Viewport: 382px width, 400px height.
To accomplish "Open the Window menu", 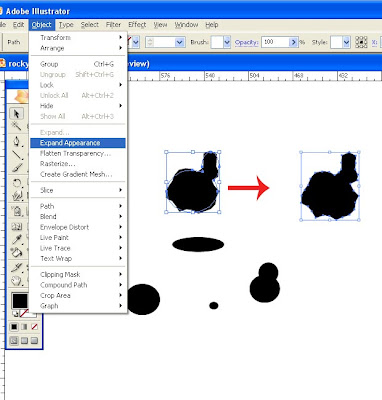I will click(186, 25).
